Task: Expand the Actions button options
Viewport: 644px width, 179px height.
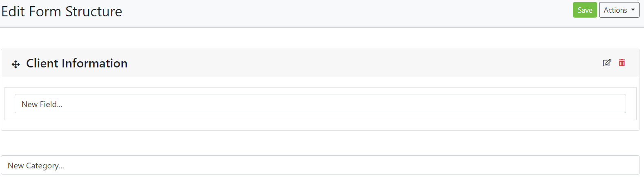Action: (619, 10)
